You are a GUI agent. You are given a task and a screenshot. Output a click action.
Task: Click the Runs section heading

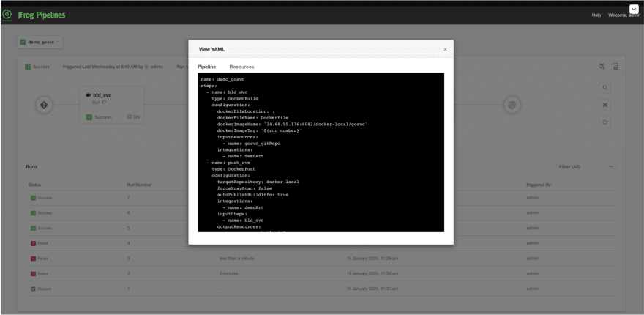(31, 167)
